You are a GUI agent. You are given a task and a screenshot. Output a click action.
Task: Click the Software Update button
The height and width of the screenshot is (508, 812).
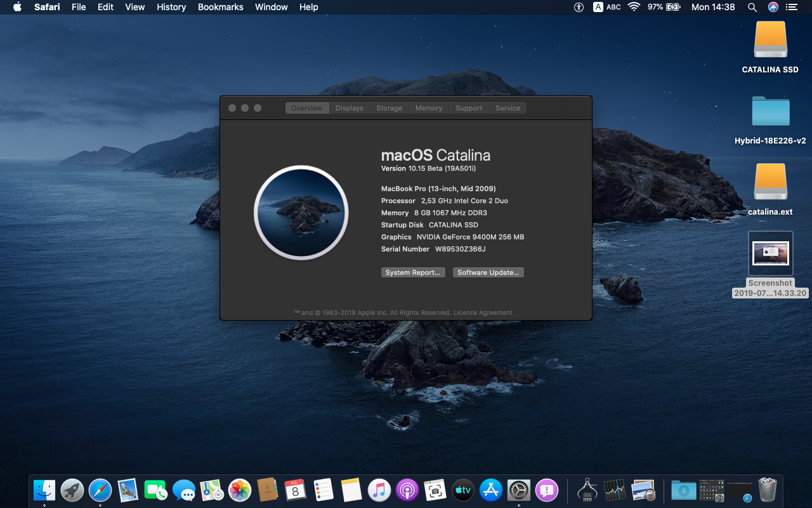(x=488, y=272)
